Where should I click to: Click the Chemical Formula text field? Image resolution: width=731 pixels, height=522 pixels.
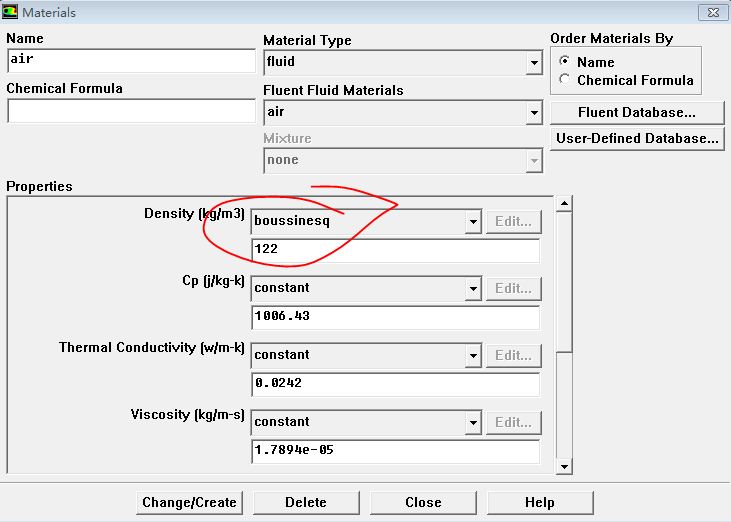131,110
